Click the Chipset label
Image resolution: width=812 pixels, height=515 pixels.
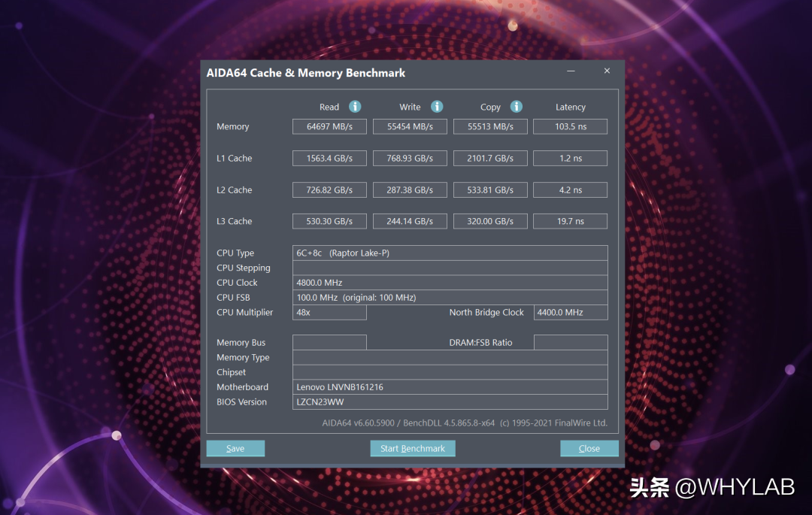point(231,372)
